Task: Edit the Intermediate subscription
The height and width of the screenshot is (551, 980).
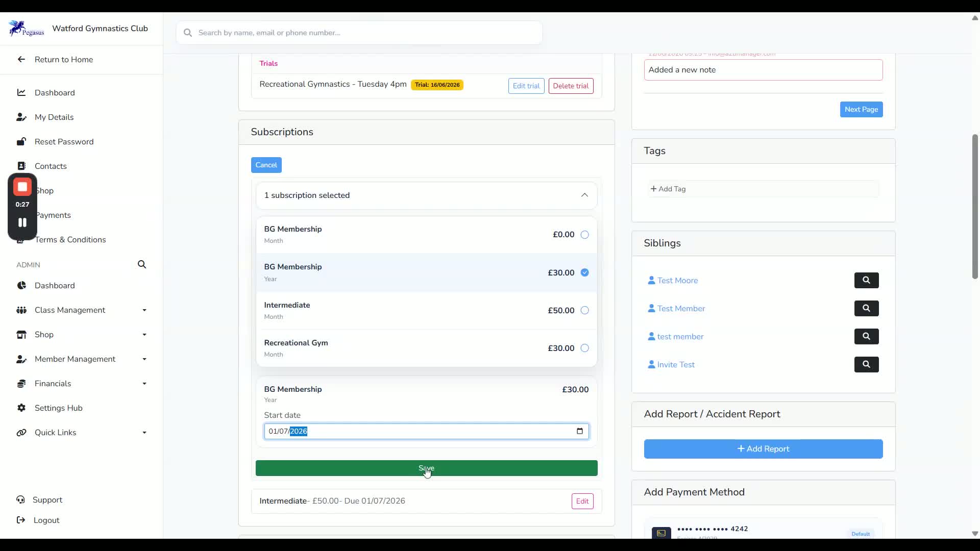Action: [582, 501]
